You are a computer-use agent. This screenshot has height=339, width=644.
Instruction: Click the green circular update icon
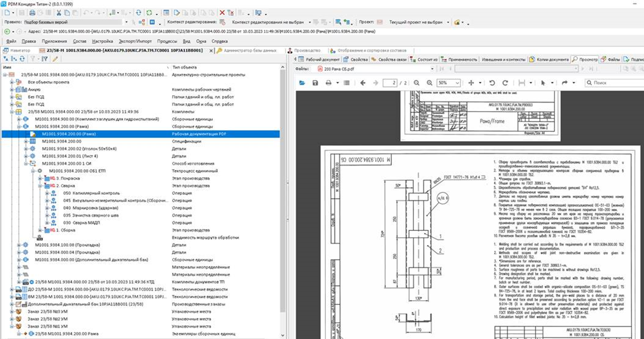[149, 13]
